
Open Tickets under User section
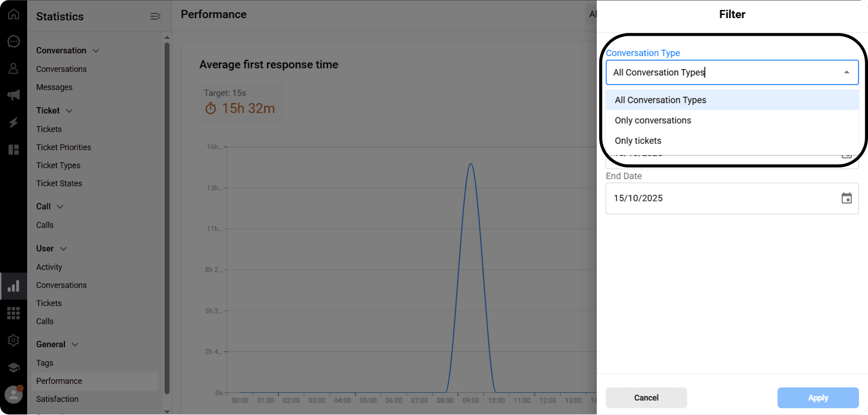pos(49,304)
